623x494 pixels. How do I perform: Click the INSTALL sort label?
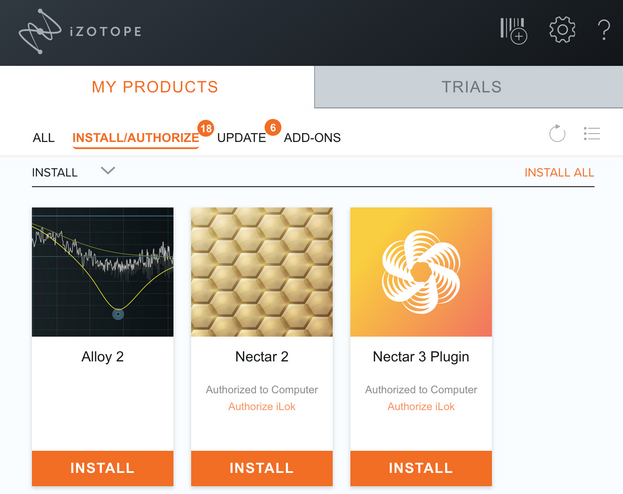[x=54, y=172]
